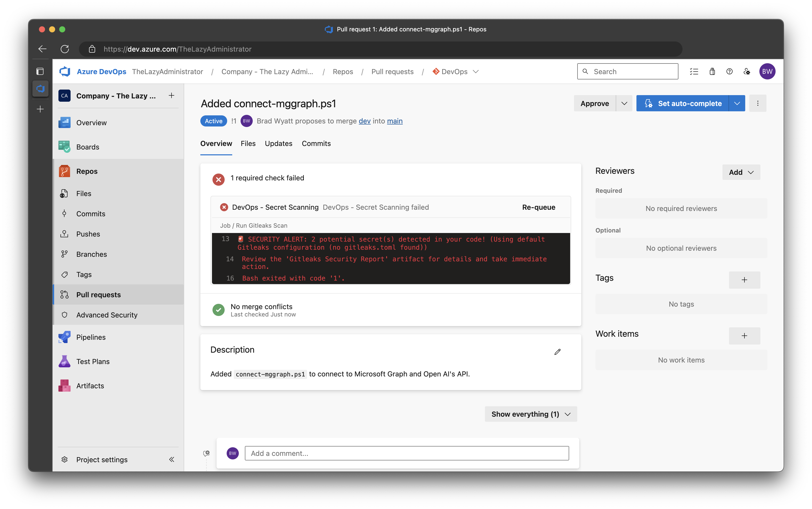This screenshot has width=812, height=509.
Task: Click the comment activity icon beside comment box
Action: pos(206,453)
